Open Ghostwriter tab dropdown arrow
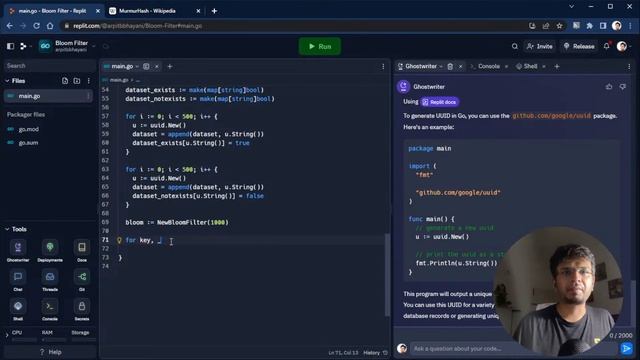640x360 pixels. click(x=441, y=66)
